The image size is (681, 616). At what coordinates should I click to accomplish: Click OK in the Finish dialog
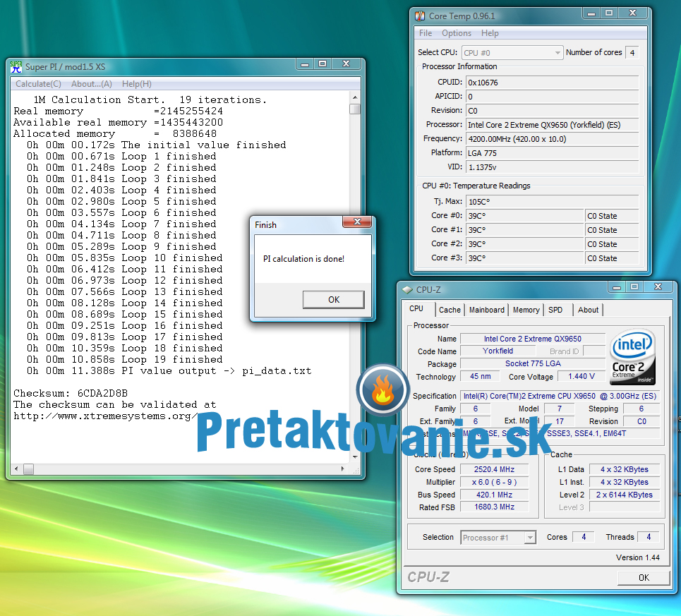click(334, 300)
